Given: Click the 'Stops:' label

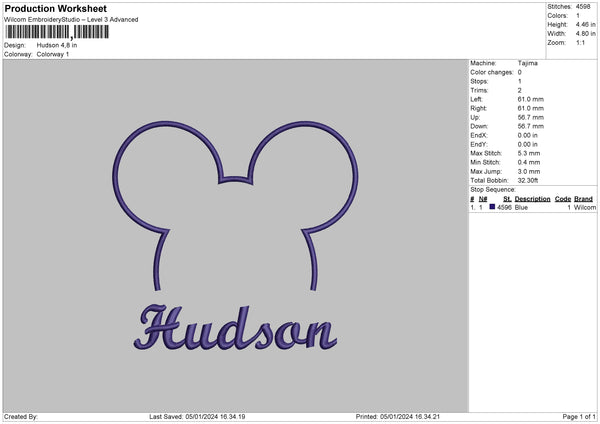Looking at the screenshot, I should coord(479,81).
